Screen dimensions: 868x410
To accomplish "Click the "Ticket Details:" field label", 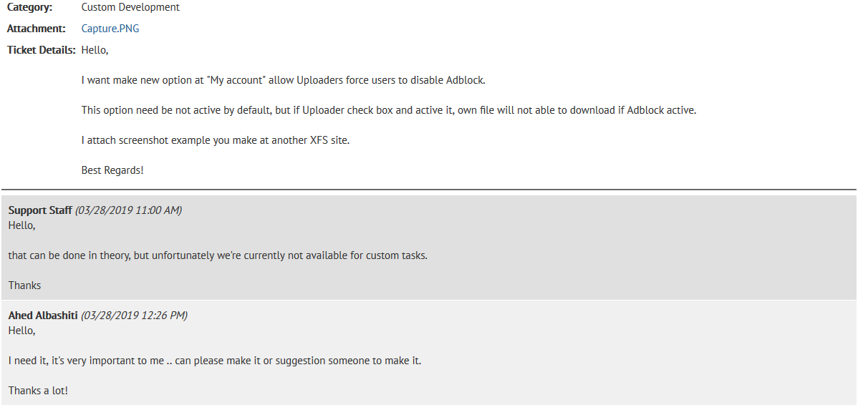I will 42,50.
